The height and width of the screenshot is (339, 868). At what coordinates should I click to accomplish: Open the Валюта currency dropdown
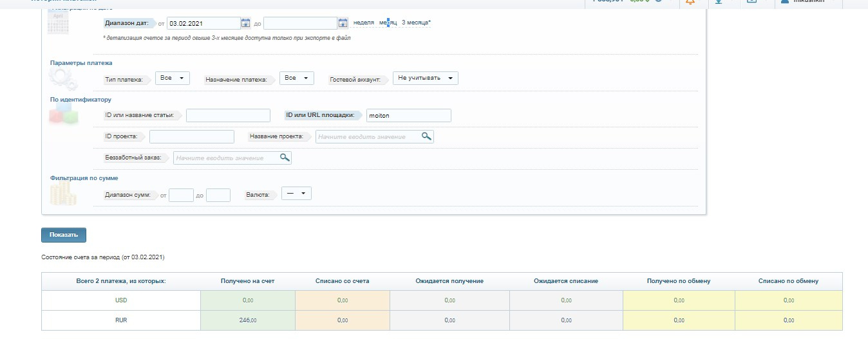tap(296, 193)
